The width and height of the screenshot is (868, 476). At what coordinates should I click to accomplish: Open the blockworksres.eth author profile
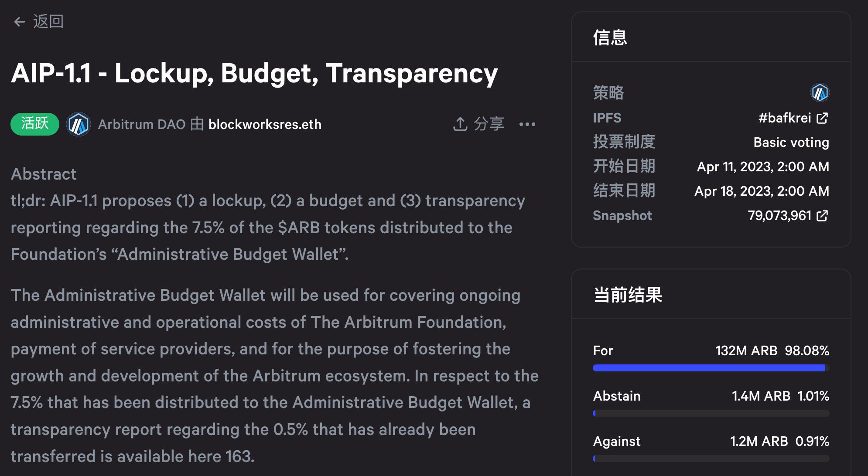[x=265, y=124]
